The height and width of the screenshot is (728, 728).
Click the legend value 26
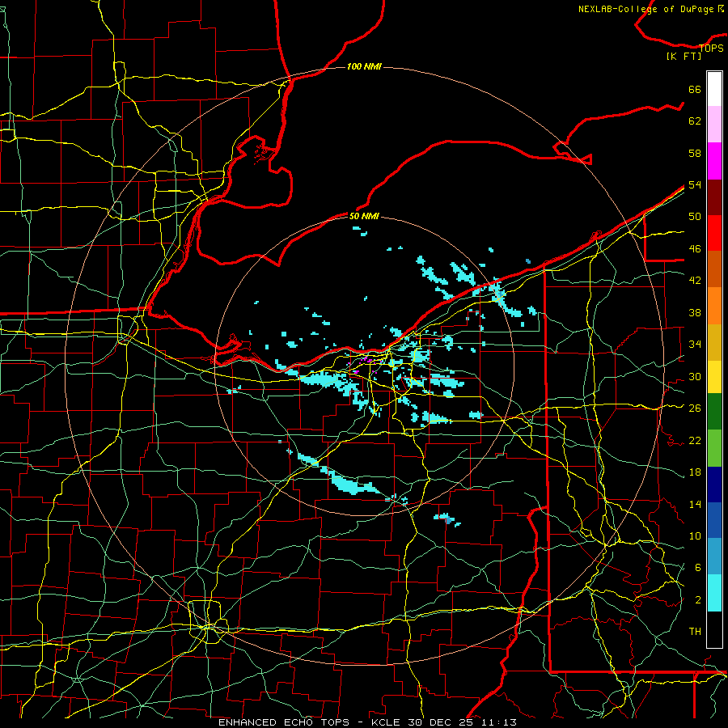coord(695,408)
